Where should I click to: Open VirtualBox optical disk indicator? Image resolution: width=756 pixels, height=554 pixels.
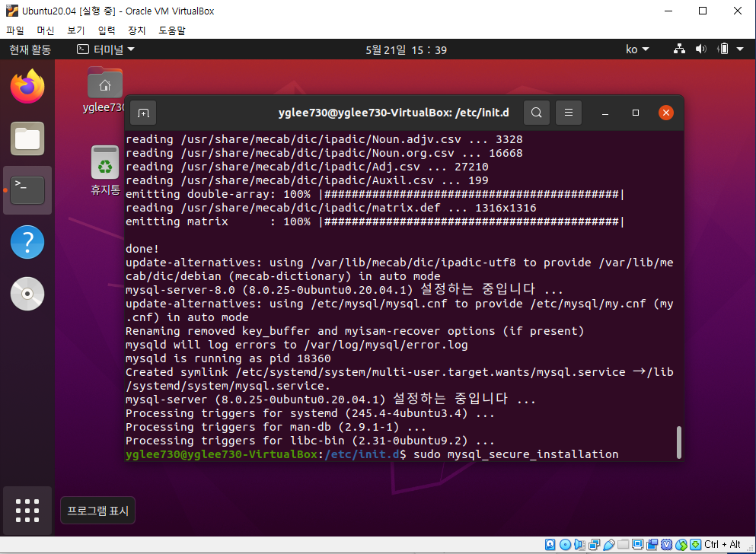565,544
